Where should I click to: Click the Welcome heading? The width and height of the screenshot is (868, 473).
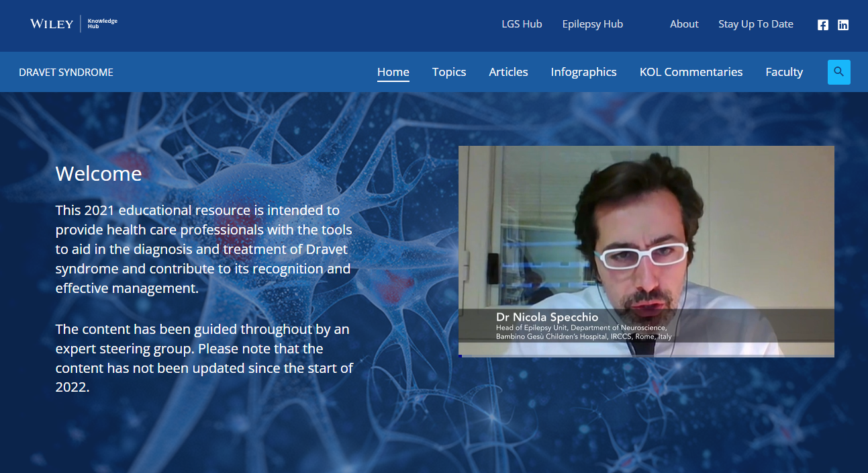99,174
